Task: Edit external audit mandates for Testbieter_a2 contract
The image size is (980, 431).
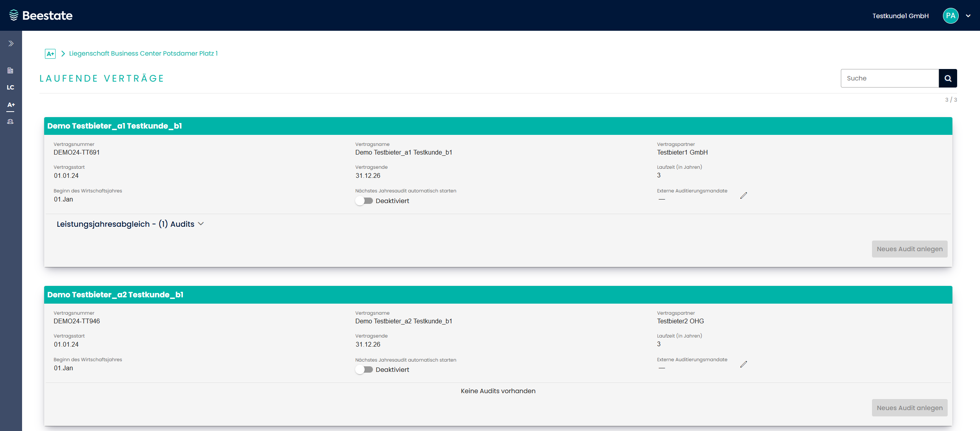Action: click(743, 364)
